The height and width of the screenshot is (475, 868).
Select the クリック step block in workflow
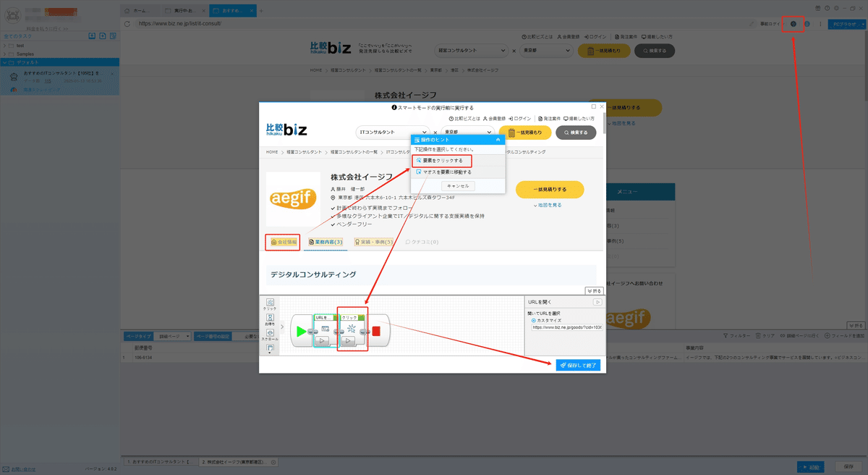(x=352, y=331)
